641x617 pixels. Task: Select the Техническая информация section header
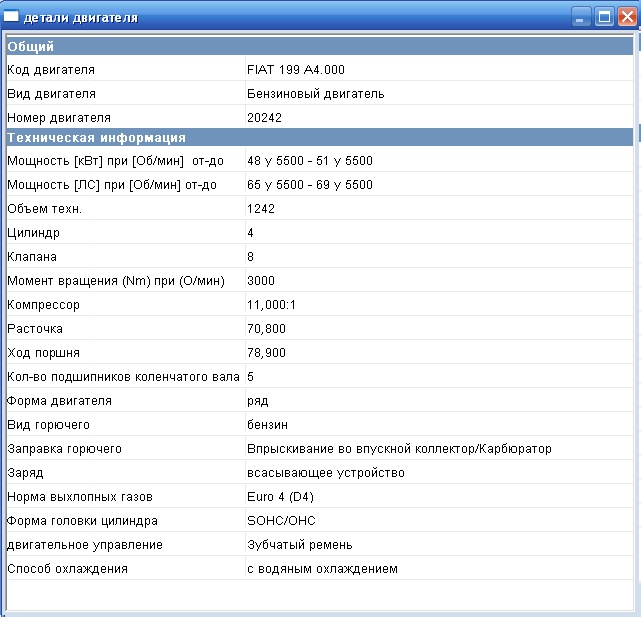(96, 137)
